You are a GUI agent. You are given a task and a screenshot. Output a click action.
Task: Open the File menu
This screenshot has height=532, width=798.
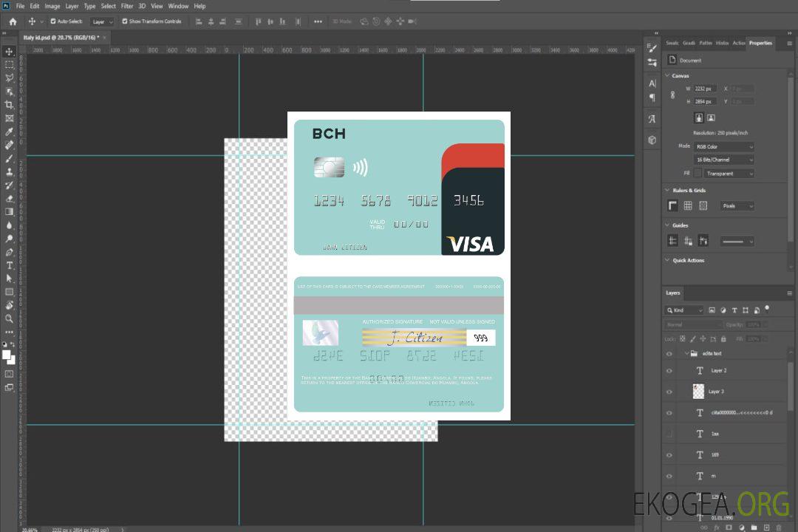pyautogui.click(x=20, y=6)
